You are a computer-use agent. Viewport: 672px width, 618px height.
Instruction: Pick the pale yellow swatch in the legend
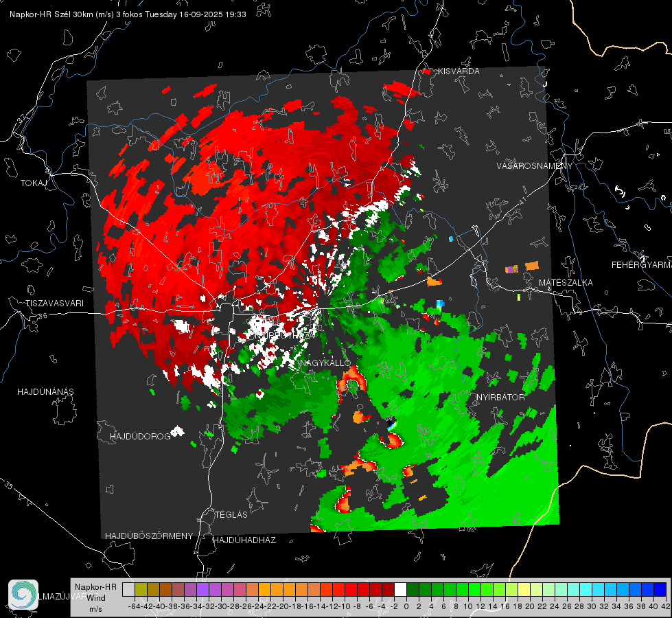pos(524,589)
